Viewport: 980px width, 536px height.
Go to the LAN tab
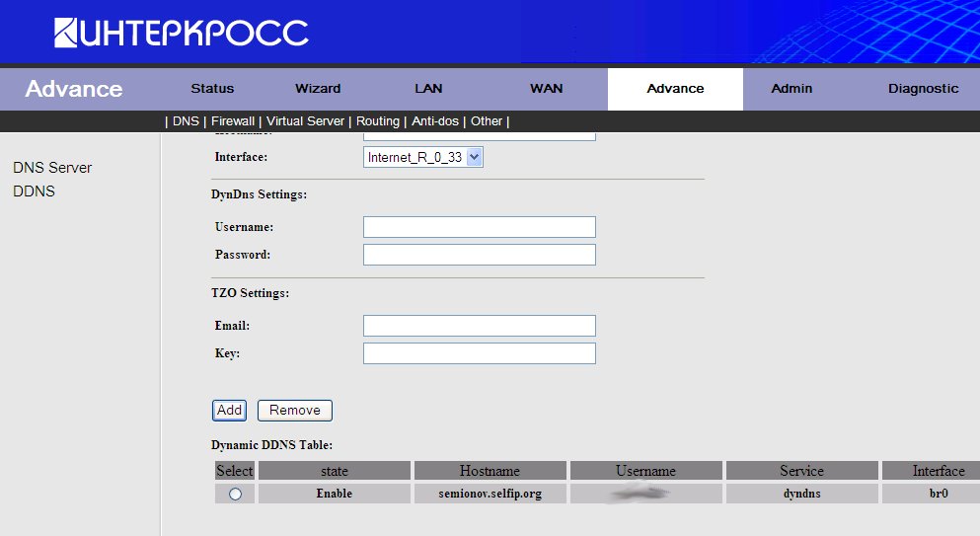click(428, 89)
